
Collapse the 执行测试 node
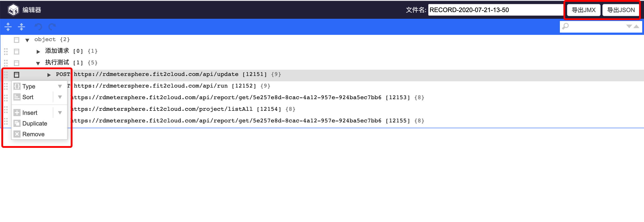38,63
